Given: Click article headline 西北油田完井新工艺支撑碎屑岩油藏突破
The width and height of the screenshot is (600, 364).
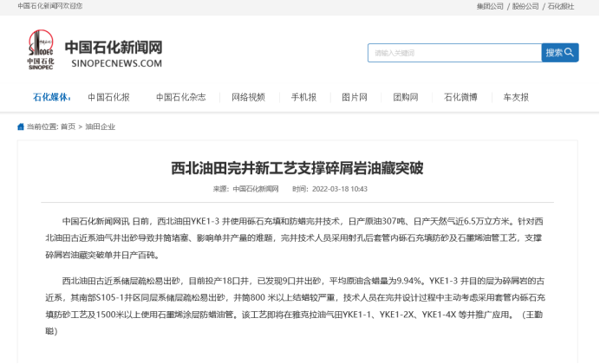Looking at the screenshot, I should pos(297,168).
